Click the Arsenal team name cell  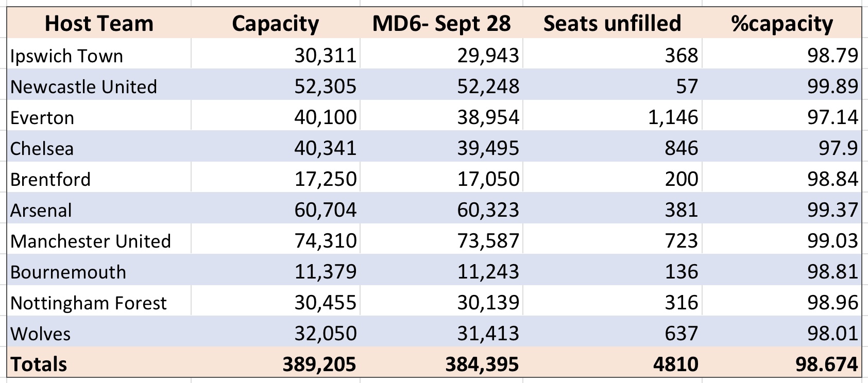(x=99, y=208)
